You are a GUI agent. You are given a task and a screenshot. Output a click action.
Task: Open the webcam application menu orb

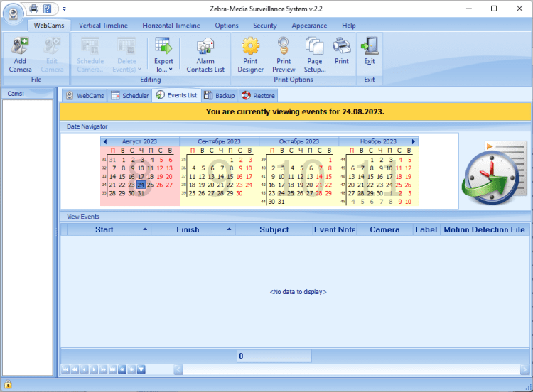pos(13,14)
